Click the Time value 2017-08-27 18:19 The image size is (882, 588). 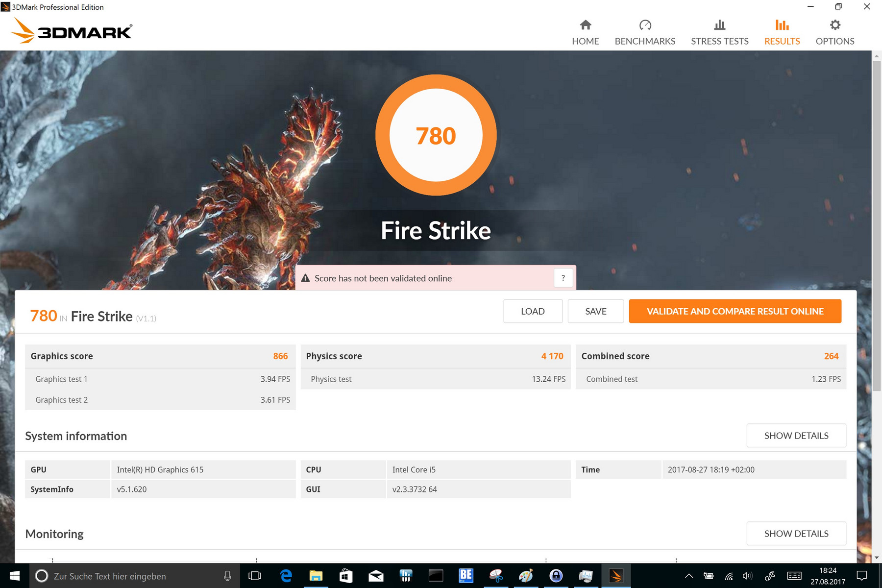pos(711,470)
